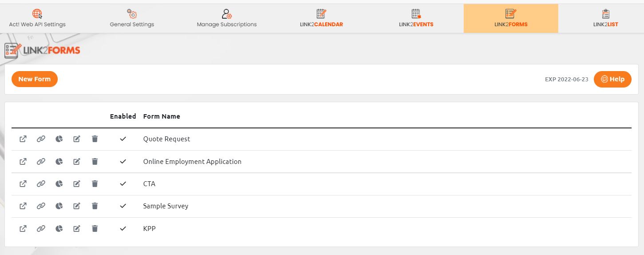Edit the Online Employment Application form
This screenshot has width=644, height=255.
click(77, 162)
